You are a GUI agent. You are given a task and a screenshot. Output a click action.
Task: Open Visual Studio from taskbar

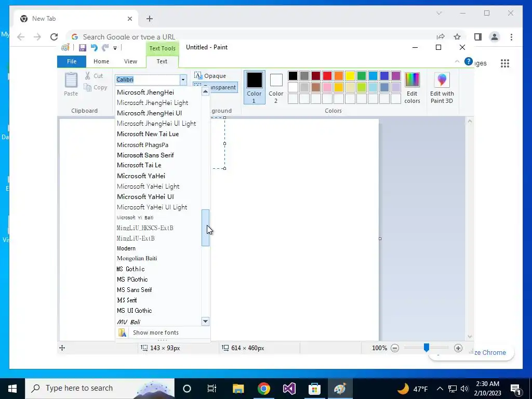(289, 389)
